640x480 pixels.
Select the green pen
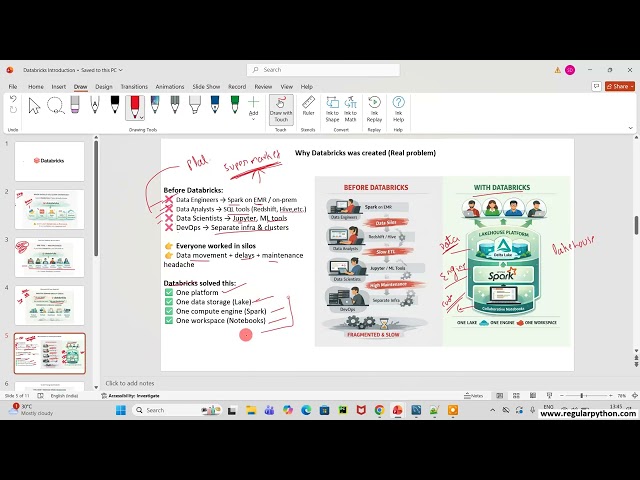[x=235, y=104]
